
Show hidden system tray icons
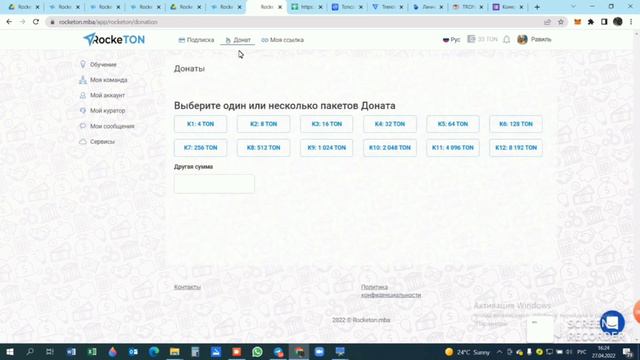[x=499, y=351]
